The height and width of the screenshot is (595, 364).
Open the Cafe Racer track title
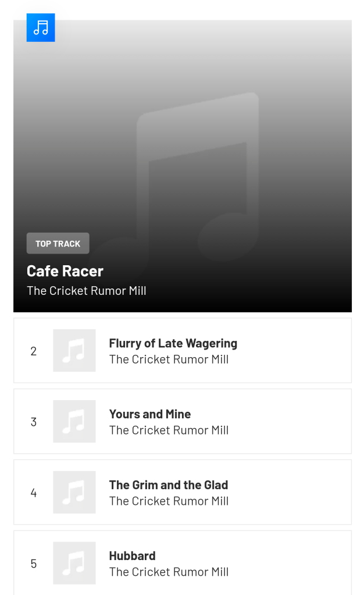[65, 271]
